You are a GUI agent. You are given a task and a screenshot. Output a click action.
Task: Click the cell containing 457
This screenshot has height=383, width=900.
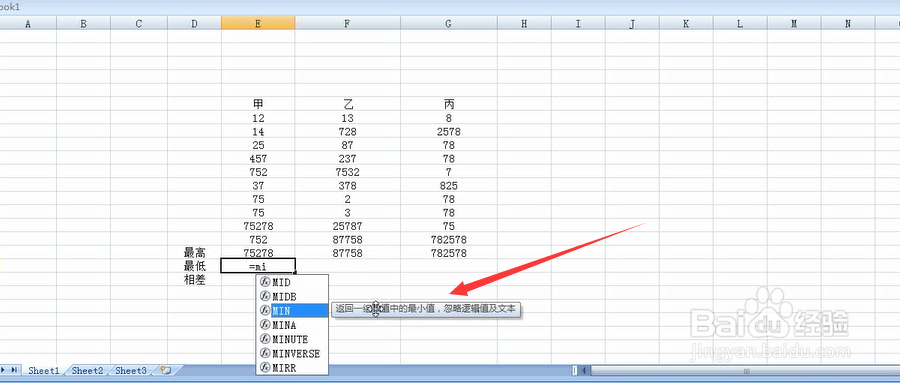(258, 158)
